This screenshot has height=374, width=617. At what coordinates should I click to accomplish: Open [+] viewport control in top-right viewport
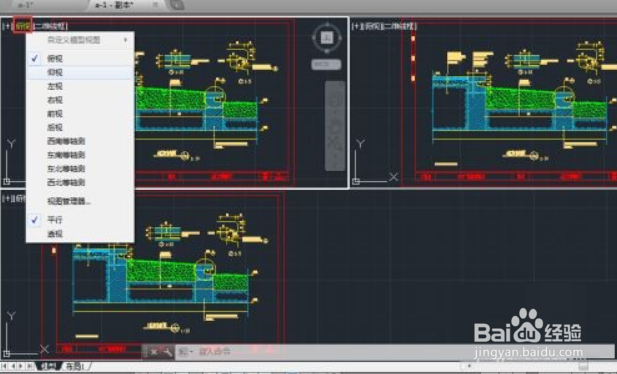point(356,26)
